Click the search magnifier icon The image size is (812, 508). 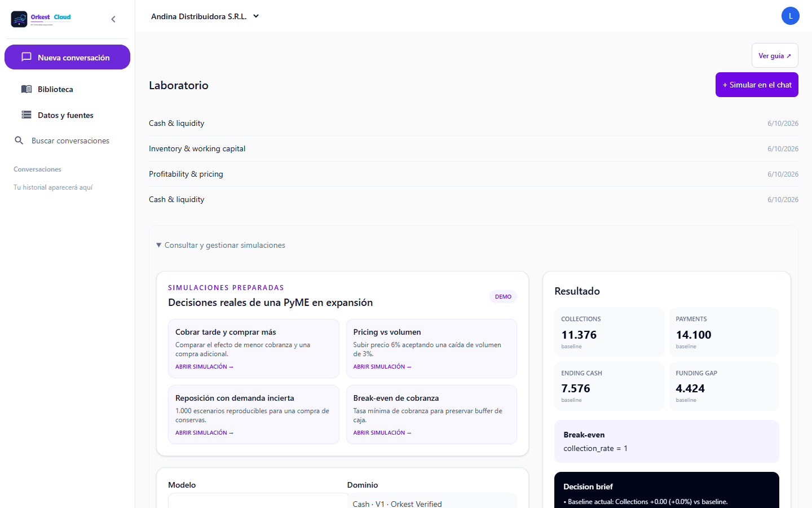(19, 141)
